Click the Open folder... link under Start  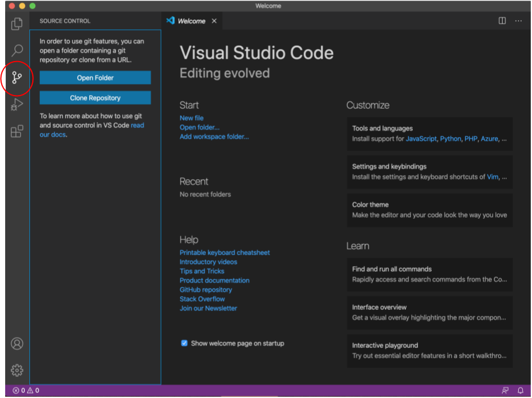pos(199,127)
